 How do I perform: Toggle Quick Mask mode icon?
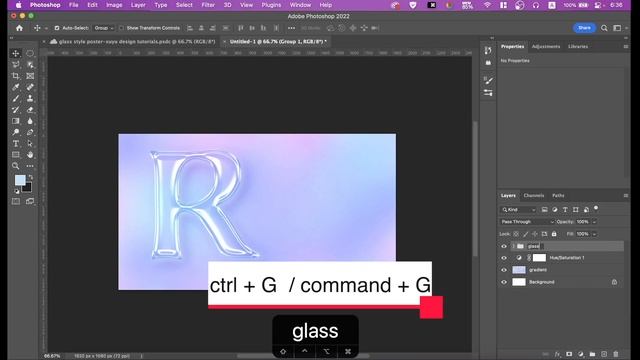pyautogui.click(x=16, y=201)
